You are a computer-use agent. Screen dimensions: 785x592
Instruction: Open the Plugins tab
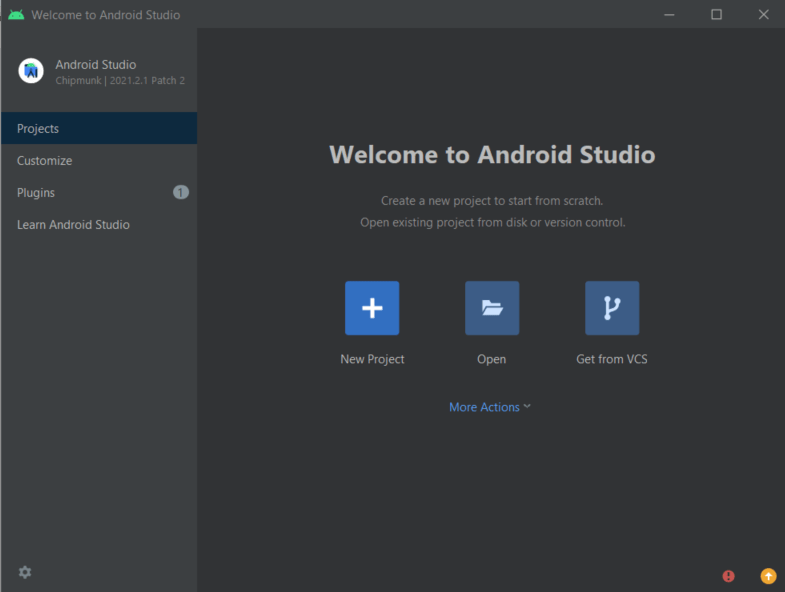[99, 192]
